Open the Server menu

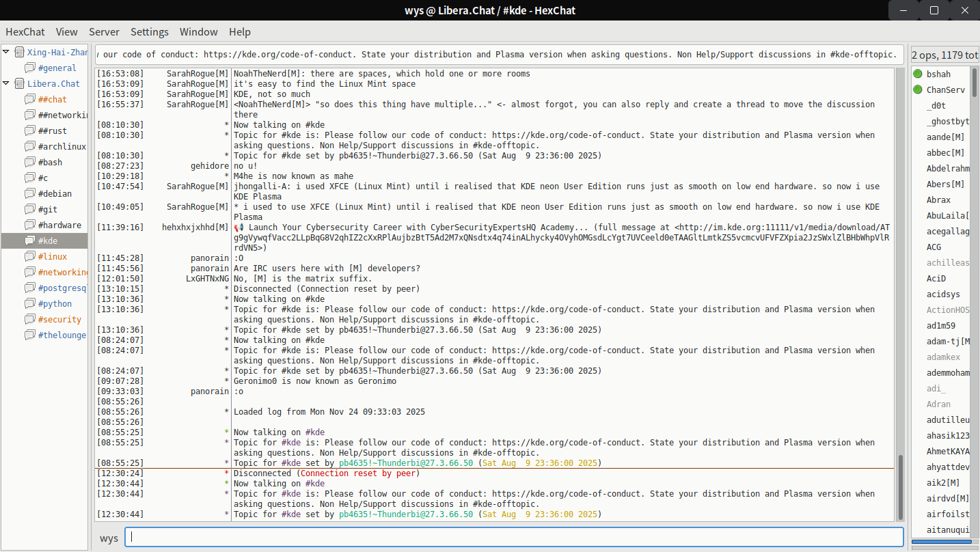(104, 32)
